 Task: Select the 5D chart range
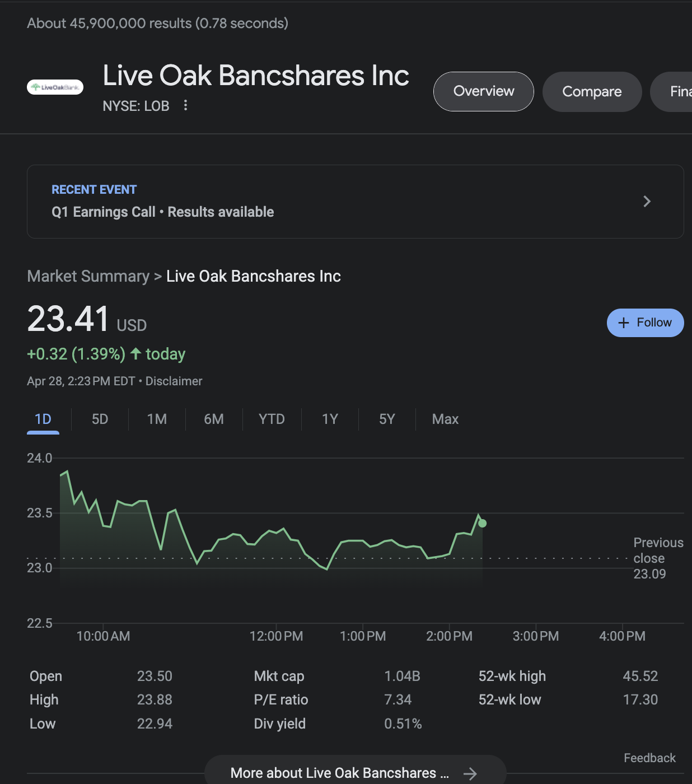(x=100, y=419)
